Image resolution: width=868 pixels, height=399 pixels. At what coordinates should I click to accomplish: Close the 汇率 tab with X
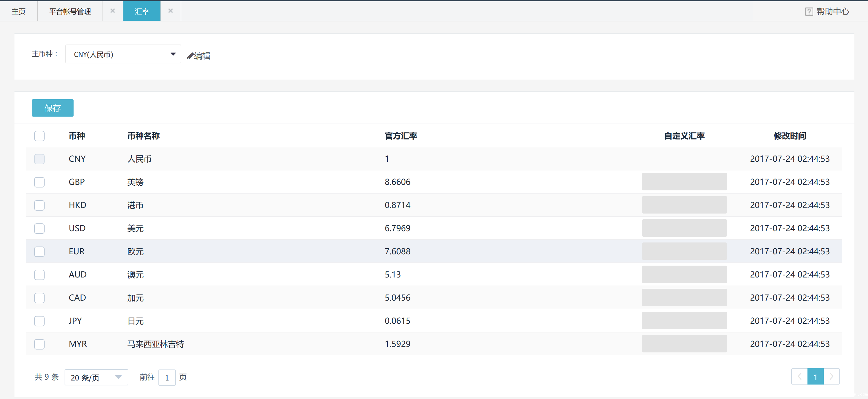coord(171,11)
